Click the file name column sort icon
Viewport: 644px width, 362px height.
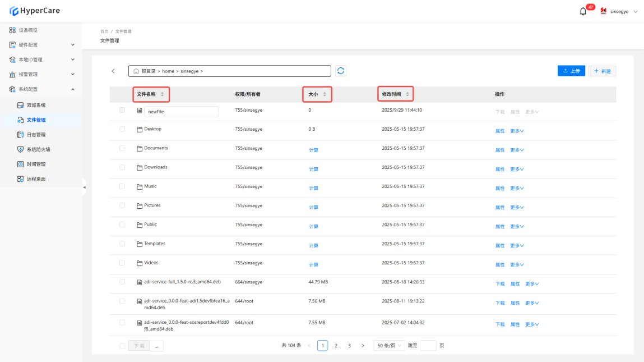point(163,94)
